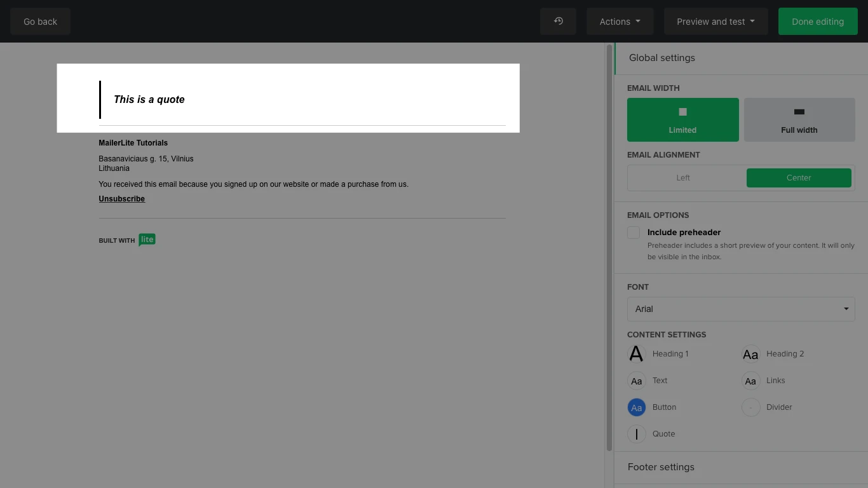
Task: Open Links style settings icon
Action: tap(750, 381)
